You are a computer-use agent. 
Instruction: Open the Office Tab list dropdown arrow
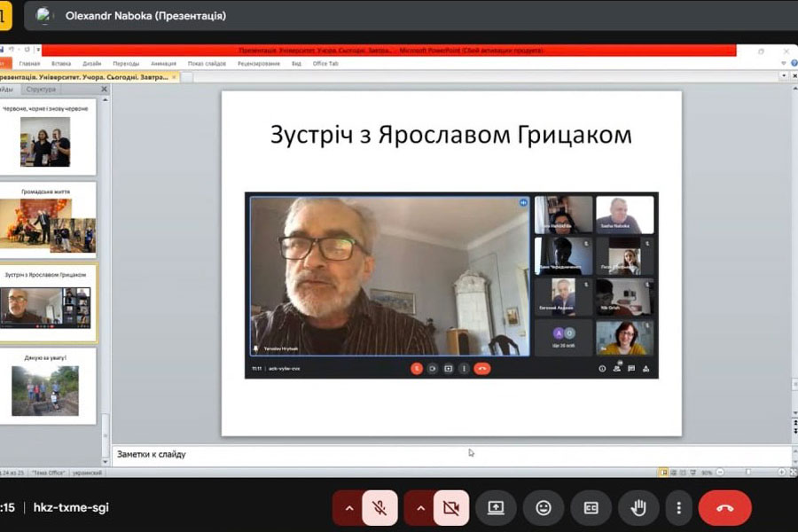[x=784, y=76]
